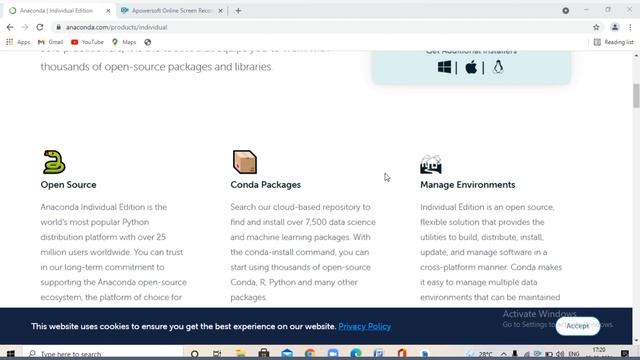Reload the Anaconda page
This screenshot has width=640, height=360.
[40, 27]
